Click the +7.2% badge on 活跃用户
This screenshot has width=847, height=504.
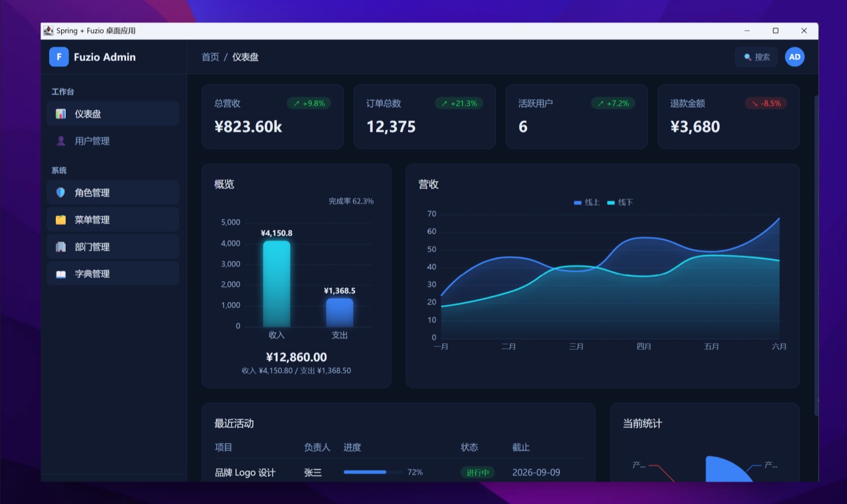pos(613,103)
